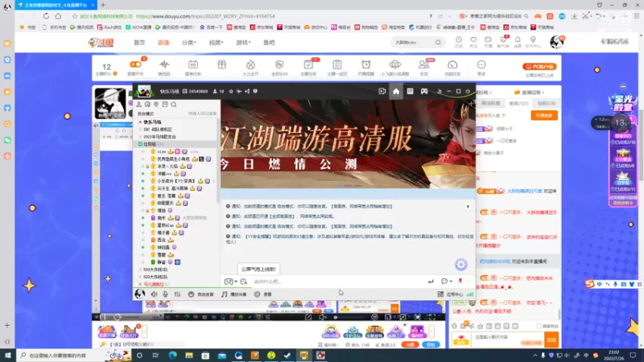
Task: Click the YY chat message input box
Action: pyautogui.click(x=339, y=282)
